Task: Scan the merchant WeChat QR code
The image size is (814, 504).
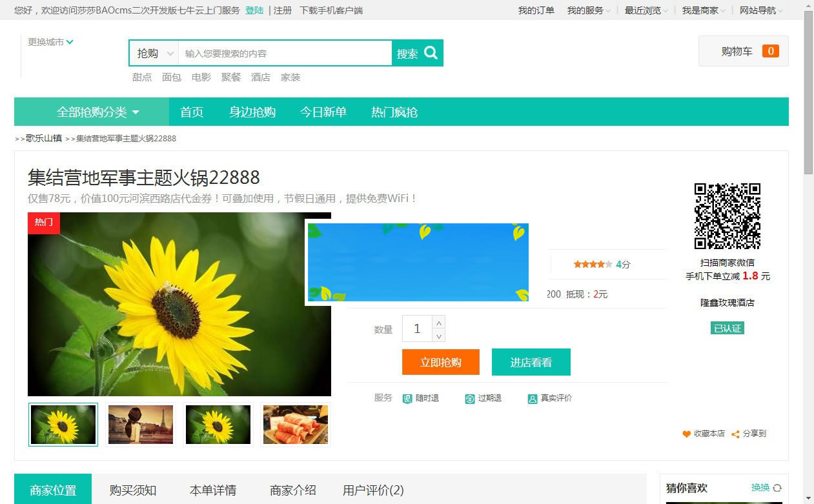Action: click(x=727, y=216)
